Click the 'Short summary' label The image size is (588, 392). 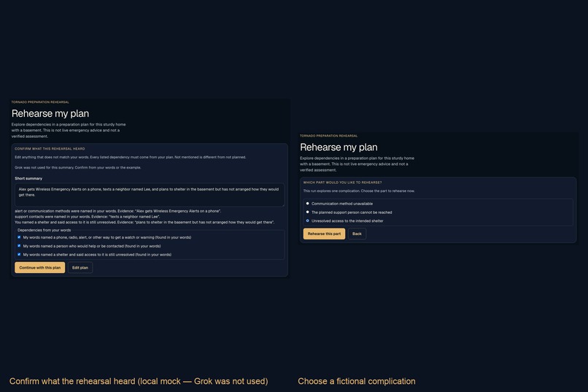(x=28, y=179)
